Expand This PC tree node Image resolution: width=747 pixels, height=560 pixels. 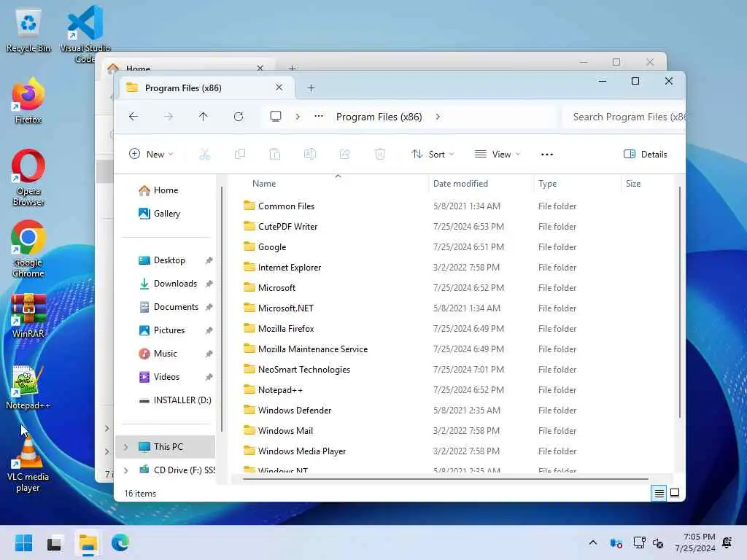[125, 447]
